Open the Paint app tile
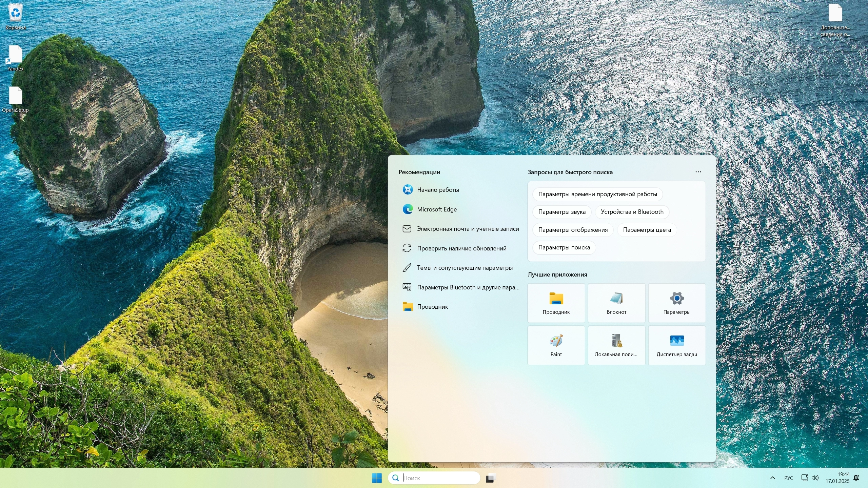 point(556,345)
